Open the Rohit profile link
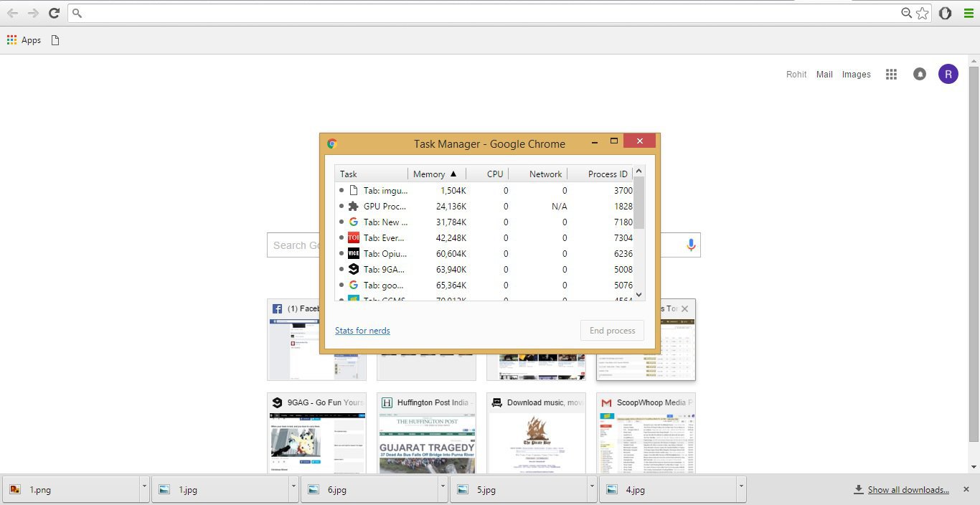980x505 pixels. click(x=796, y=74)
